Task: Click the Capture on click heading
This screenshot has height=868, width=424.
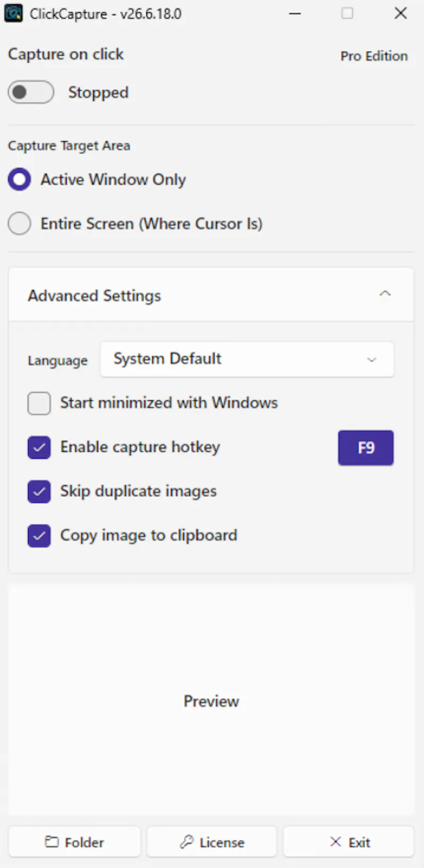Action: coord(66,54)
